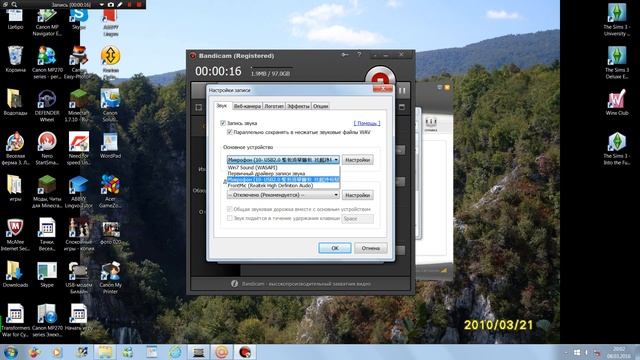Open the Водопады folder icon

15,102
